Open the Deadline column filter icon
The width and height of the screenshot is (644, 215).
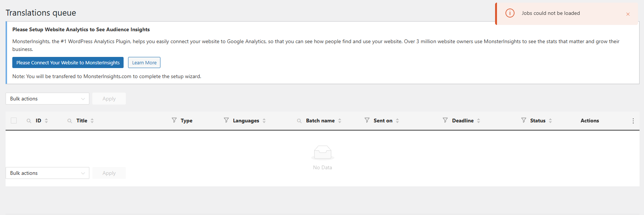click(445, 120)
